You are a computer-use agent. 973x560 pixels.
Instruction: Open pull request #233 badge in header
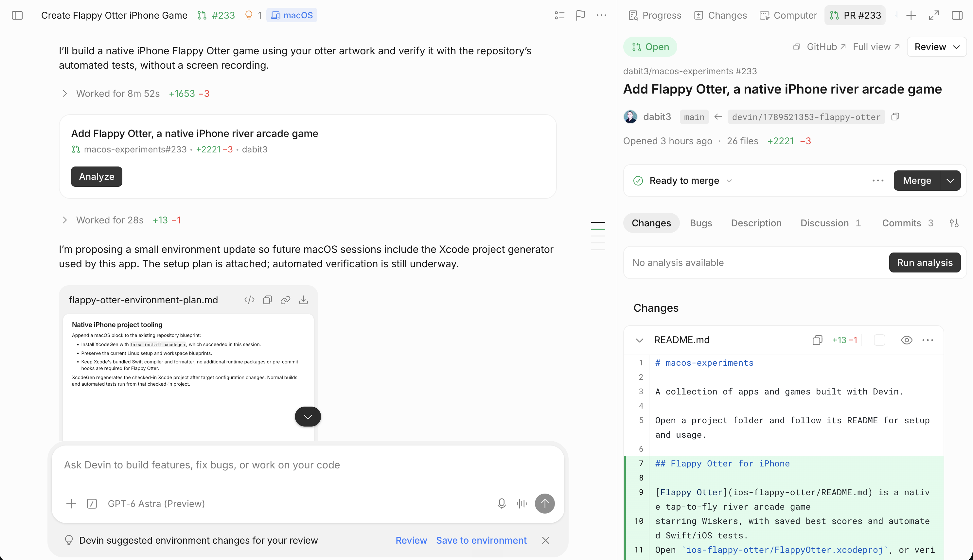point(216,15)
